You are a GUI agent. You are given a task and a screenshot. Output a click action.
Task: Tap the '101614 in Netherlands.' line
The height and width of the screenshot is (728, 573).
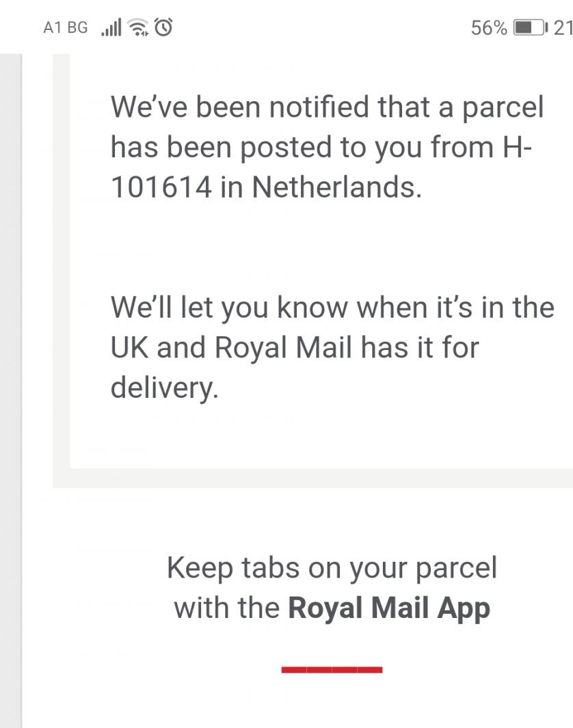pyautogui.click(x=265, y=187)
